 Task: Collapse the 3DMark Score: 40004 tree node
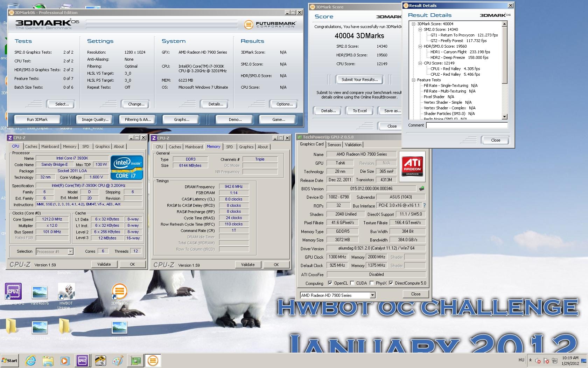tap(413, 24)
